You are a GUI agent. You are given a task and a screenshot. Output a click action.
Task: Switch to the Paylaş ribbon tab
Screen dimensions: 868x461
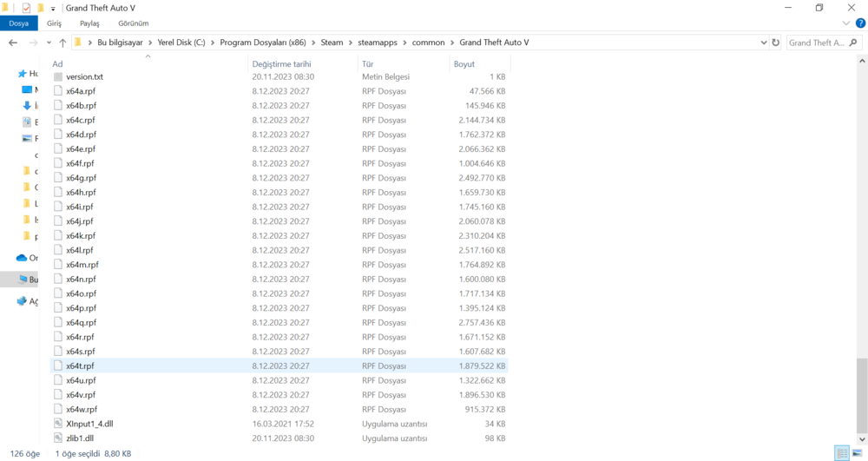coord(89,23)
